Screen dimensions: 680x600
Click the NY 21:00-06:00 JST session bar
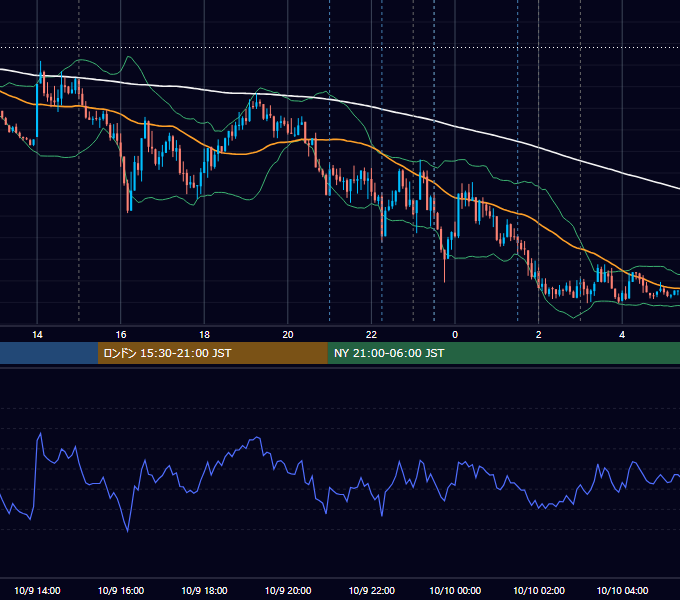(x=503, y=353)
